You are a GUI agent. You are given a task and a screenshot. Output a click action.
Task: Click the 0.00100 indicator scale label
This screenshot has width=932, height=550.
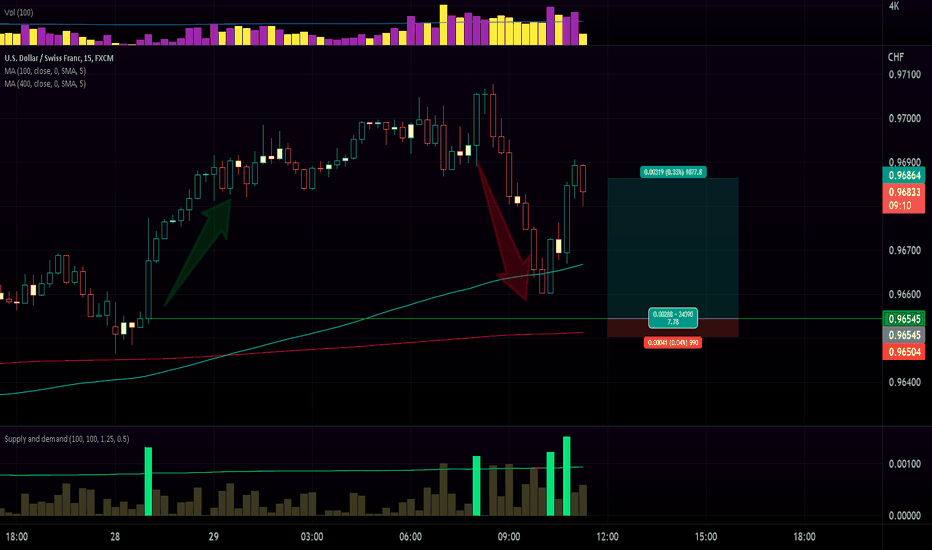click(x=905, y=464)
